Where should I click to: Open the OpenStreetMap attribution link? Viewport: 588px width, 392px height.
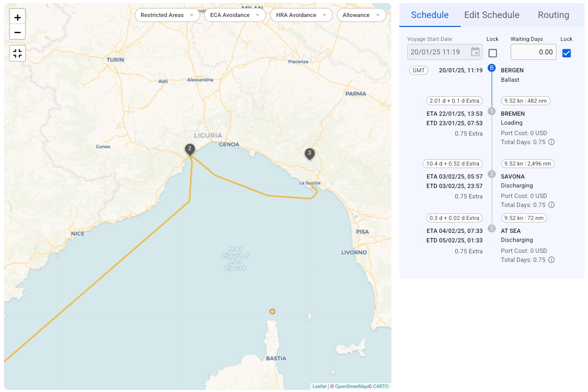pos(351,387)
